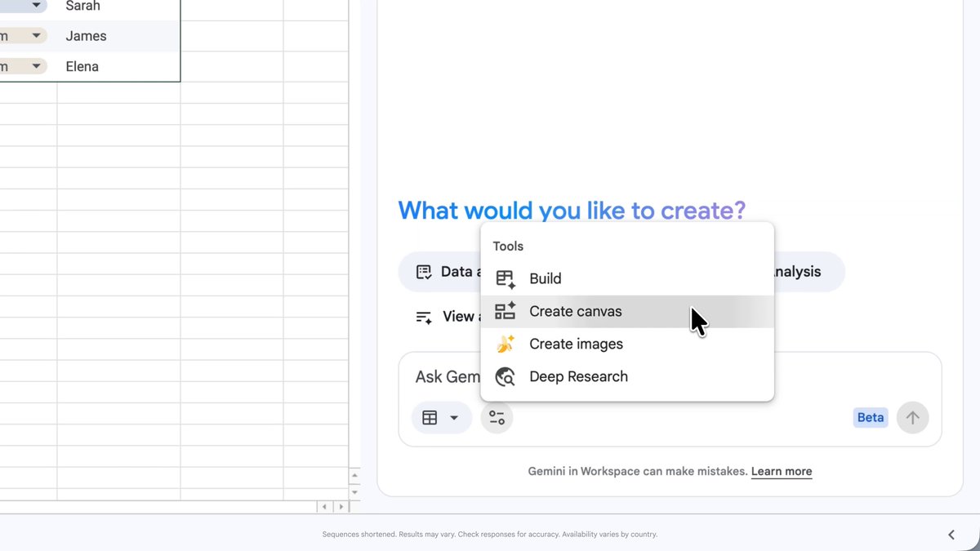This screenshot has width=980, height=551.
Task: Click the Beta badge
Action: pyautogui.click(x=870, y=418)
